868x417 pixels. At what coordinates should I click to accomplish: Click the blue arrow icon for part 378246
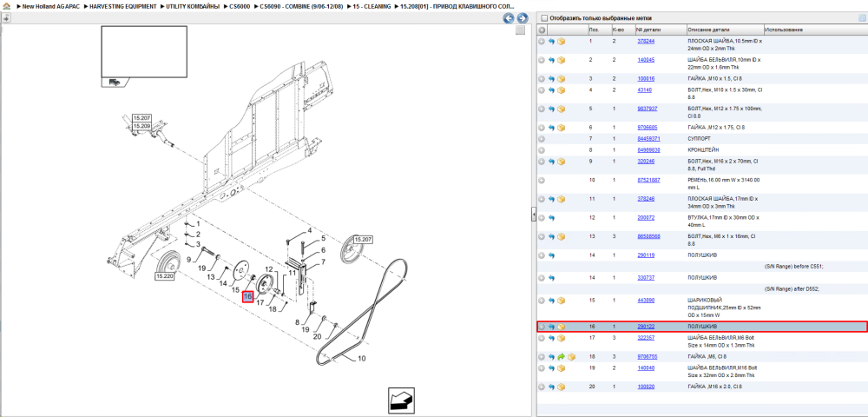click(551, 199)
